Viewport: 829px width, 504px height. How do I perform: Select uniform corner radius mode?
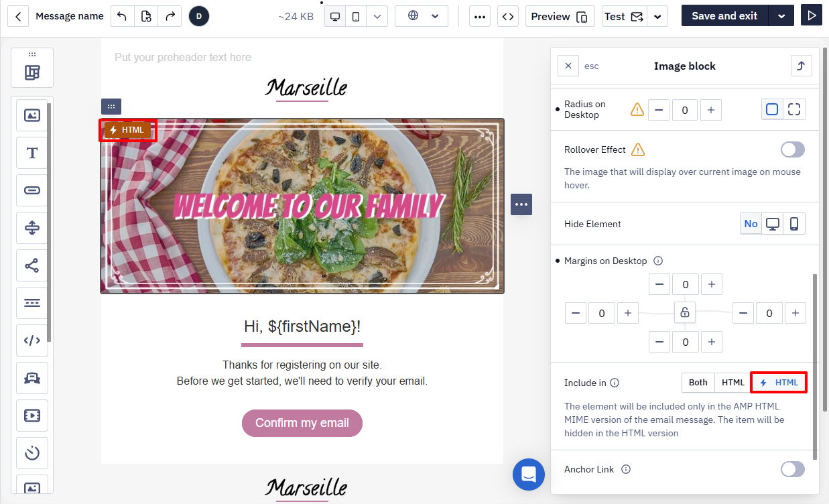click(x=773, y=109)
